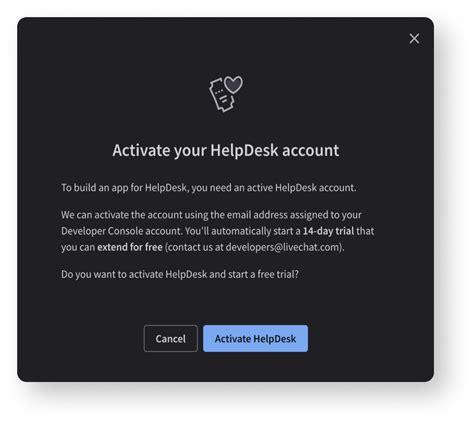Click the 'you can' words before extend
The height and width of the screenshot is (422, 474).
click(x=78, y=247)
